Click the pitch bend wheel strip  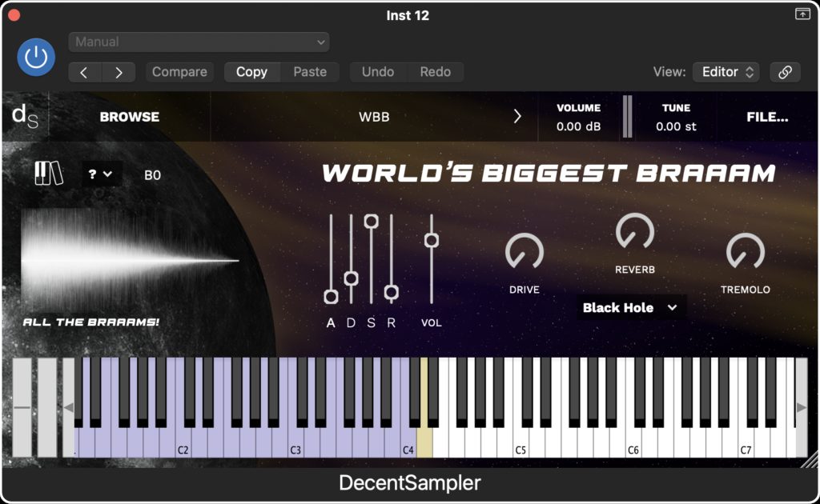pos(22,407)
